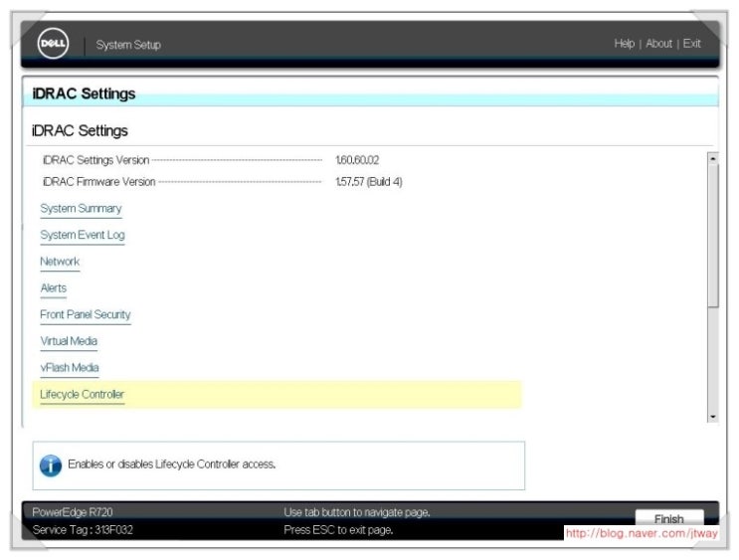Viewport: 739px width, 560px height.
Task: Click the blue information icon
Action: (x=50, y=466)
